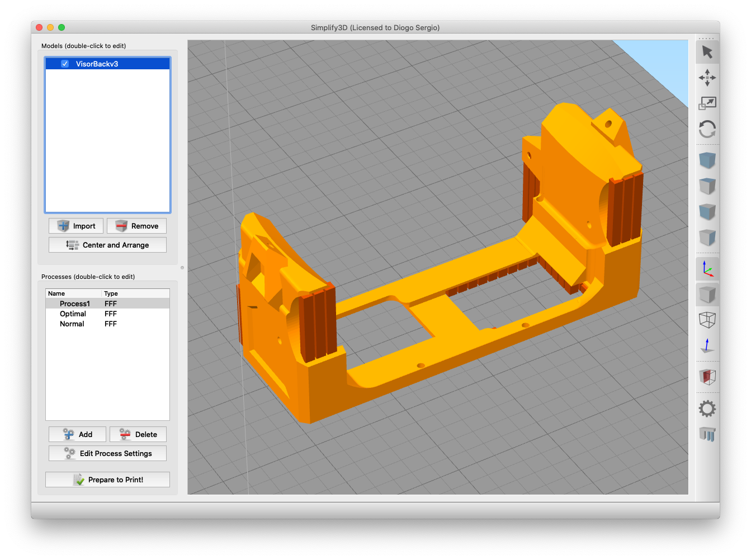Click the FFF type of Normal
751x560 pixels.
click(x=111, y=324)
